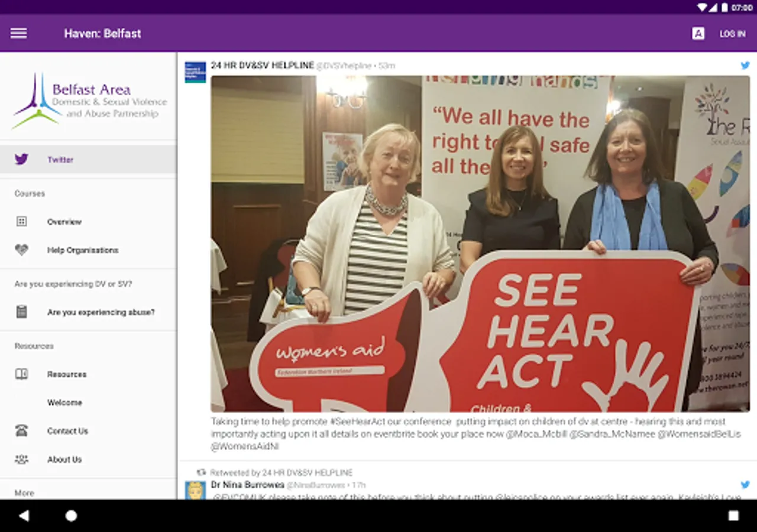Tap the retweet icon above Nina Burrowes tweet
Image resolution: width=757 pixels, height=532 pixels.
coord(201,473)
